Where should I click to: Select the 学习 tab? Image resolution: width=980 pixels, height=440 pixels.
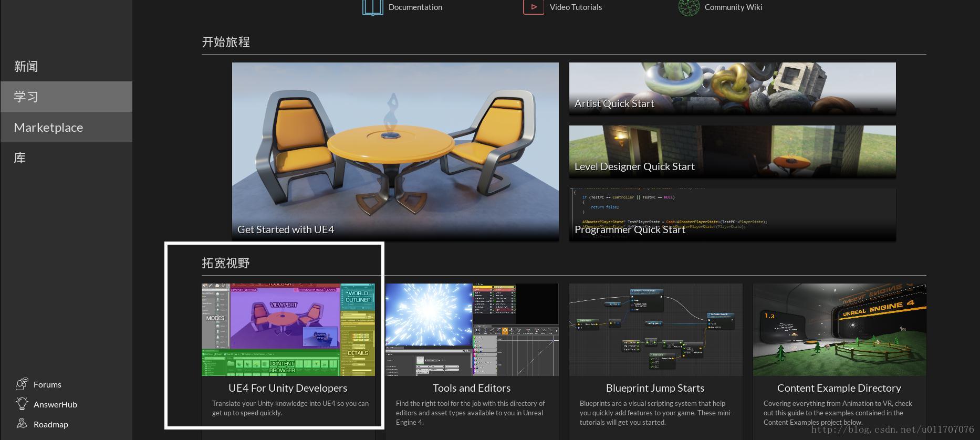[x=66, y=97]
